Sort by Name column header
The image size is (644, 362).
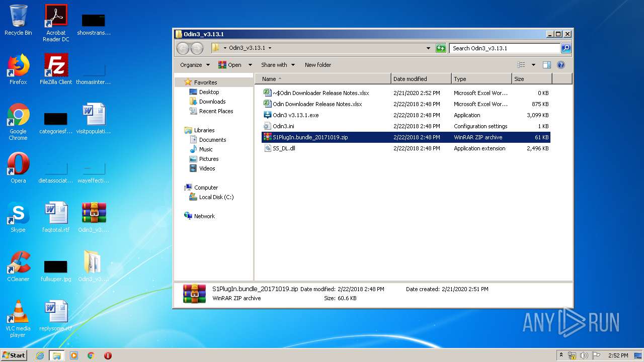click(323, 79)
